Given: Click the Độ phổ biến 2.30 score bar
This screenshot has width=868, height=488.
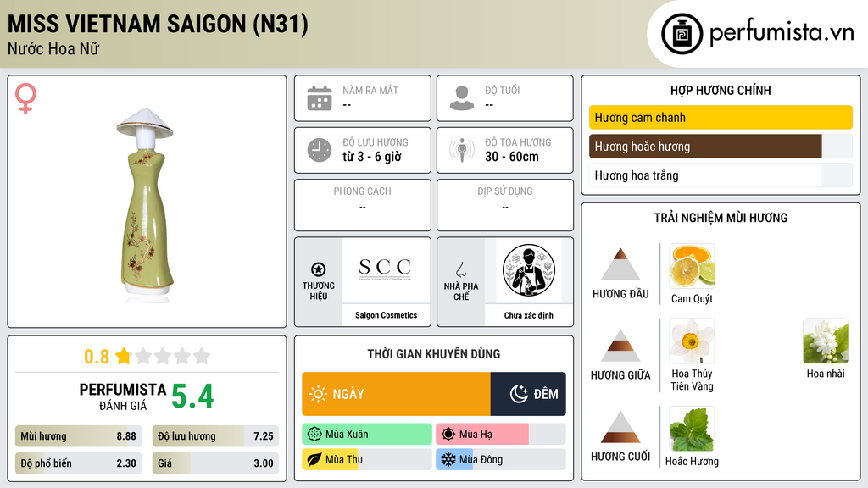Looking at the screenshot, I should 79,463.
